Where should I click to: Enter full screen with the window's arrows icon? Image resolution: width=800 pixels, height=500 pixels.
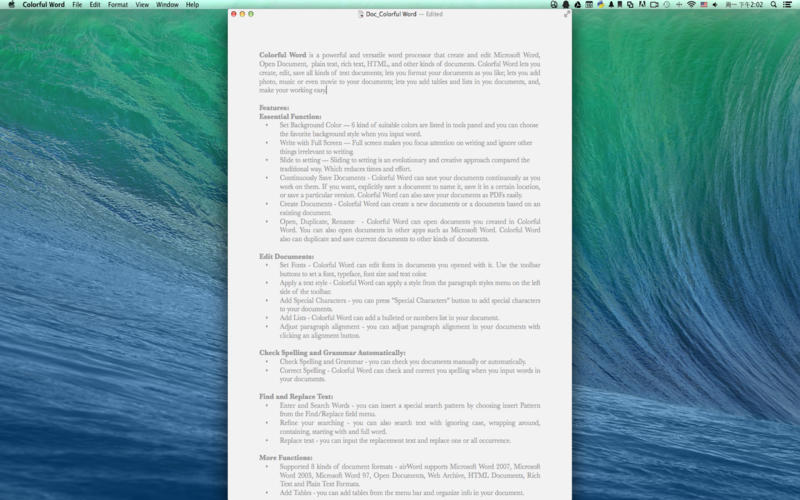567,14
